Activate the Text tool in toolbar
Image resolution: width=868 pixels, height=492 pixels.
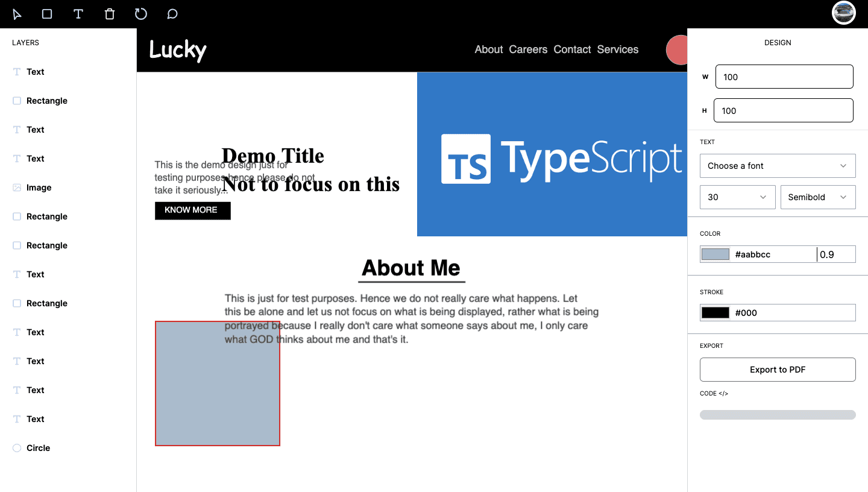(x=78, y=14)
